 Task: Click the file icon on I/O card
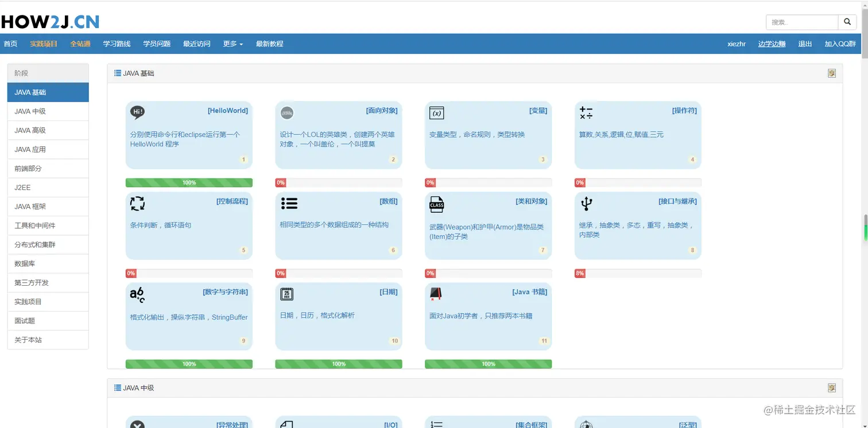pyautogui.click(x=287, y=425)
